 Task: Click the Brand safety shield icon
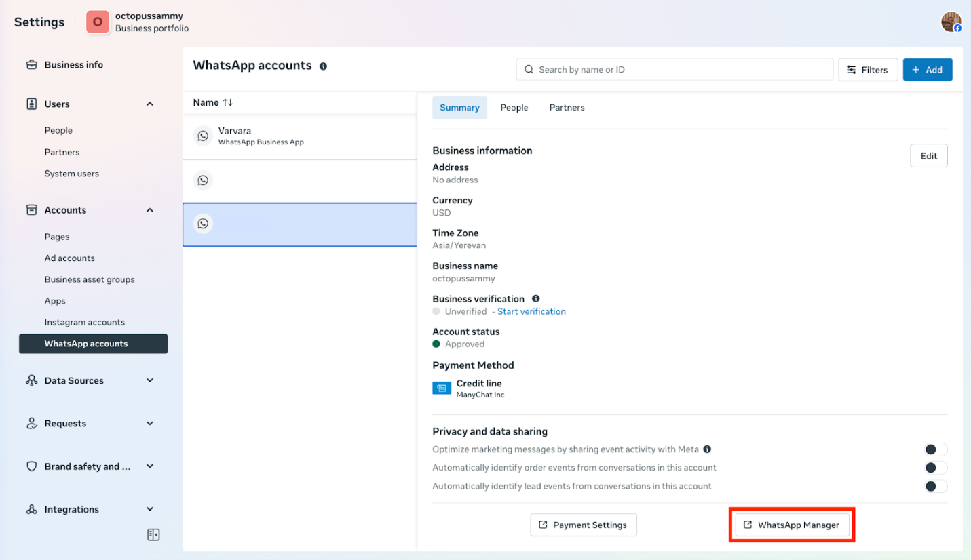31,466
